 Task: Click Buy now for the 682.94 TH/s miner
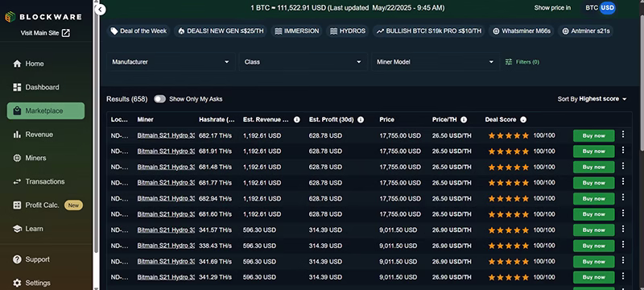[x=593, y=199]
